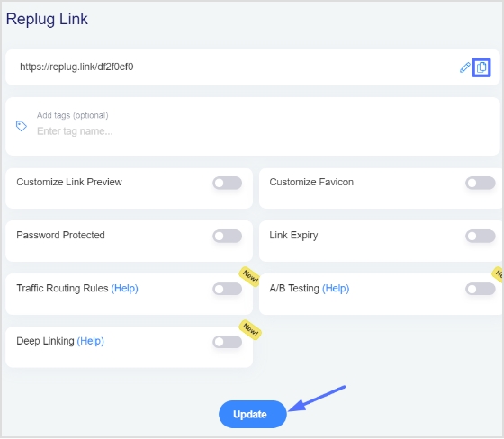504x439 pixels.
Task: Enable the A/B Testing toggle
Action: [x=481, y=289]
